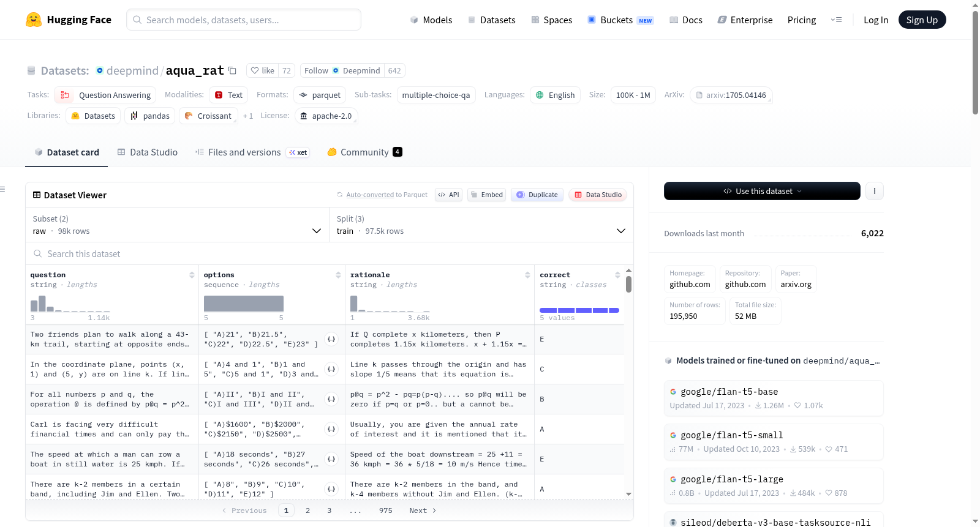The width and height of the screenshot is (980, 527).
Task: Open the multiple-choice-qa sub-task tag
Action: 436,95
